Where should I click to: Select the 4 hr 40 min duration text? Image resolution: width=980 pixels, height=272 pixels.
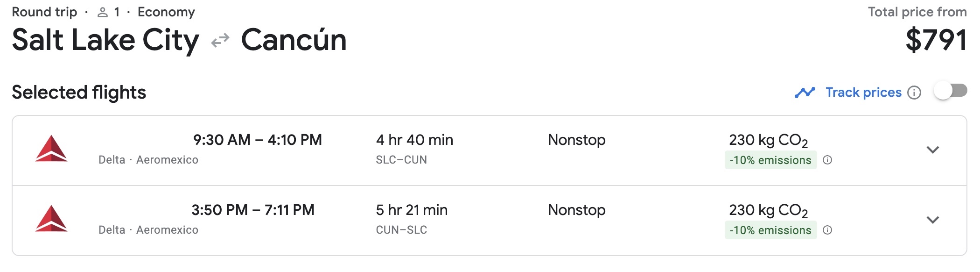[414, 140]
